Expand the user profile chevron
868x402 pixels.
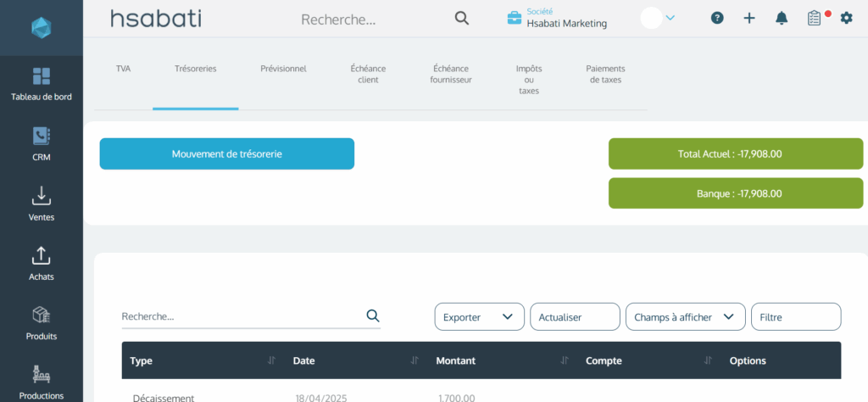pyautogui.click(x=670, y=18)
